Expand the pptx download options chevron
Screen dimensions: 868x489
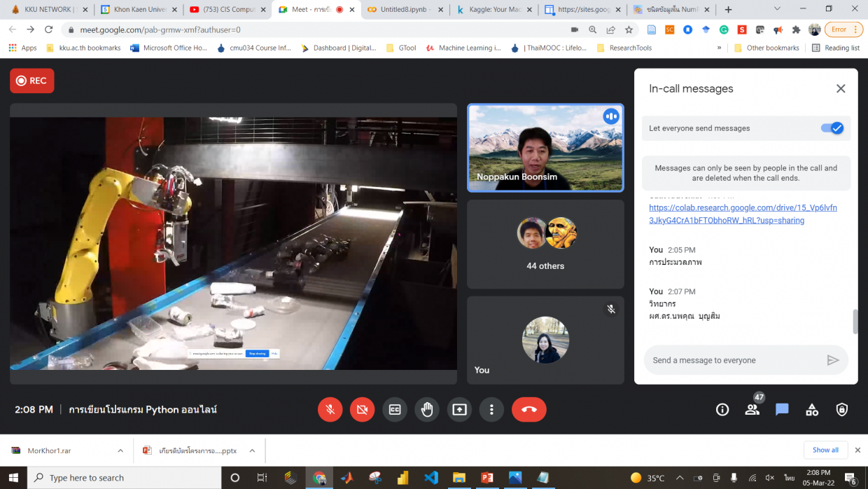point(252,450)
